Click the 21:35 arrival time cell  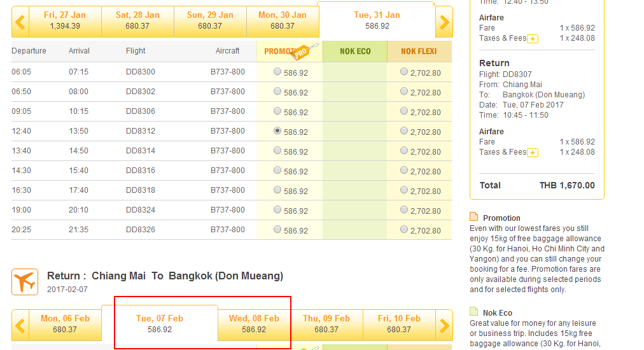click(78, 230)
